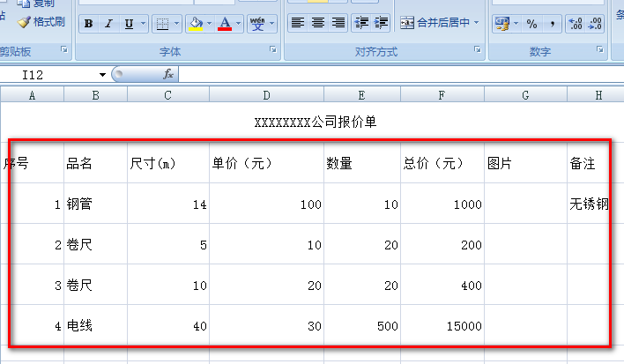Screen dimensions: 624x364
Task: Open Merge and Center dropdown arrow
Action: [476, 23]
